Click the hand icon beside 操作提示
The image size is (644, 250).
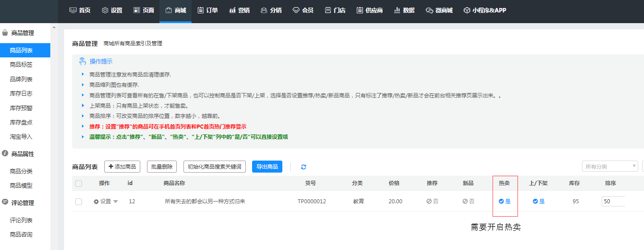tap(82, 61)
